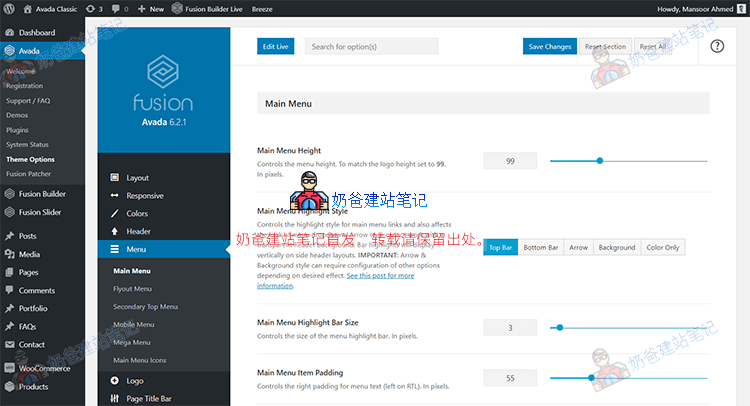Open the WooCommerce sidebar icon
The width and height of the screenshot is (750, 406).
coord(9,368)
